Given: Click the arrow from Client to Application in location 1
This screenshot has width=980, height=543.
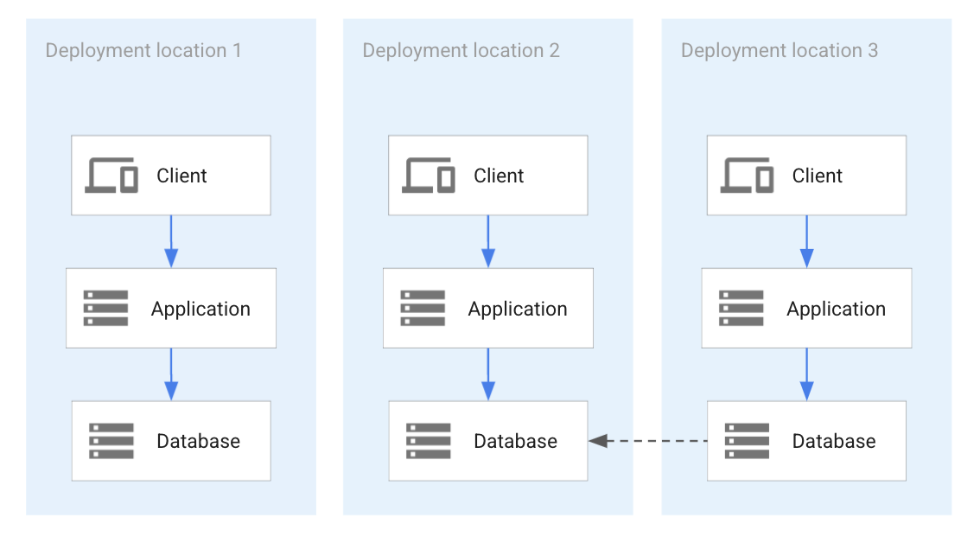Looking at the screenshot, I should pyautogui.click(x=170, y=240).
